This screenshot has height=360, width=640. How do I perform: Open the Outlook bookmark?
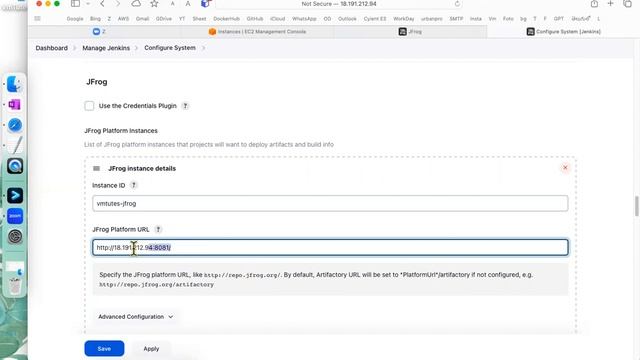click(x=347, y=19)
